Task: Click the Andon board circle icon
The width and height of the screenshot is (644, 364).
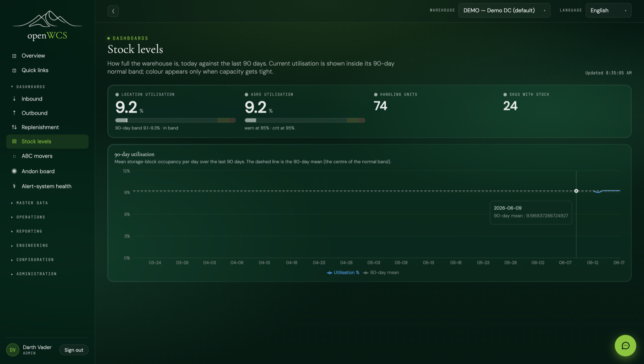Action: tap(14, 171)
